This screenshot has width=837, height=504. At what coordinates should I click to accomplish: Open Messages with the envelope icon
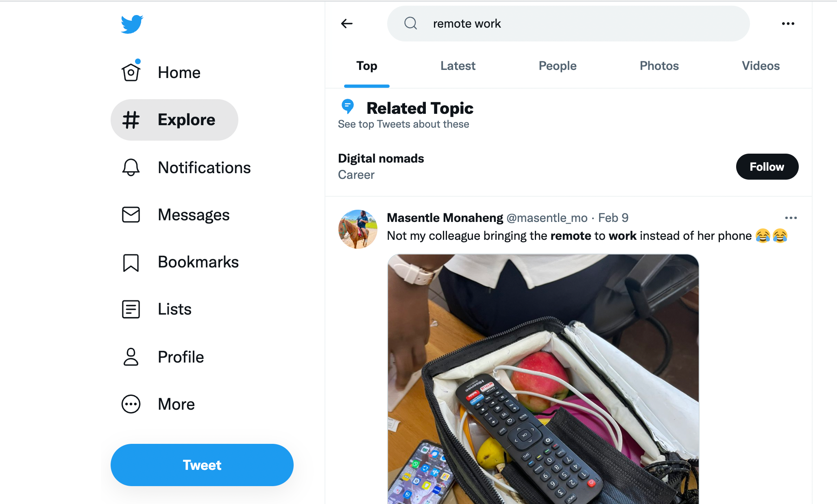131,215
